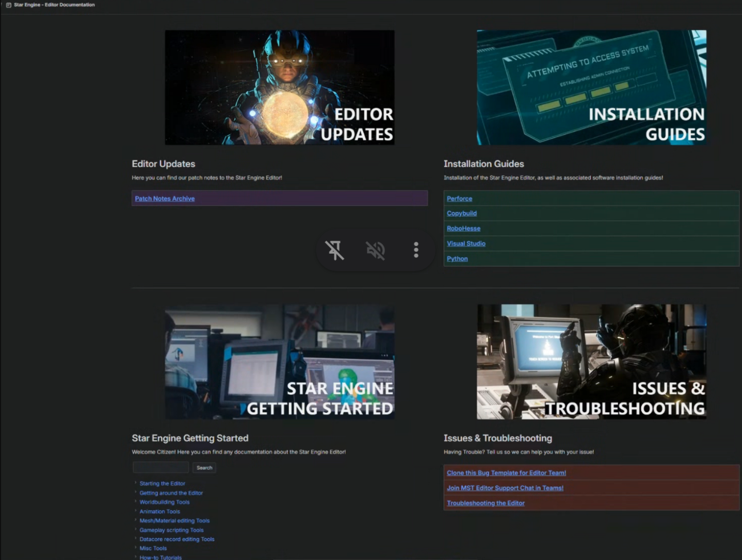Click the Editor Updates banner image
Viewport: 742px width, 560px height.
[279, 87]
